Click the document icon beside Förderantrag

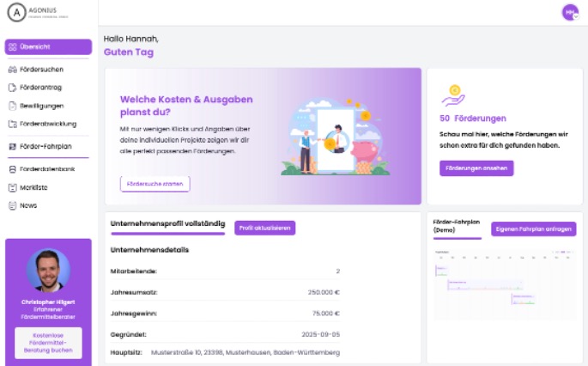tap(12, 88)
